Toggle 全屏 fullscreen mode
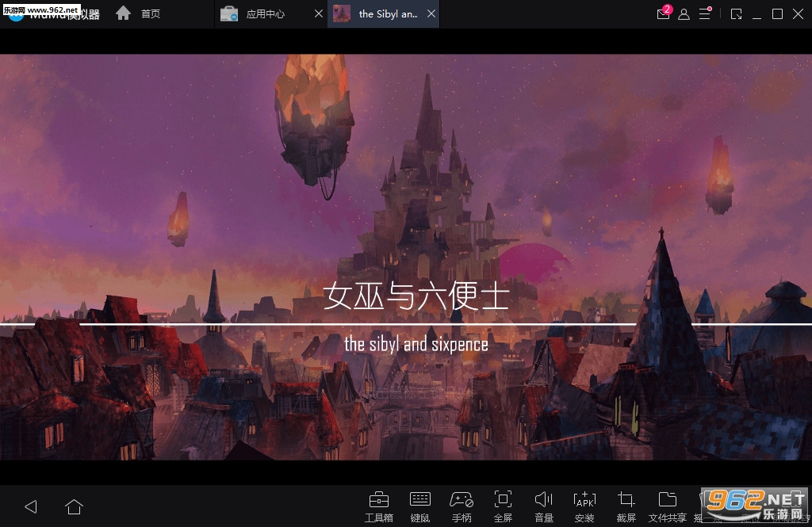This screenshot has width=812, height=527. tap(503, 507)
